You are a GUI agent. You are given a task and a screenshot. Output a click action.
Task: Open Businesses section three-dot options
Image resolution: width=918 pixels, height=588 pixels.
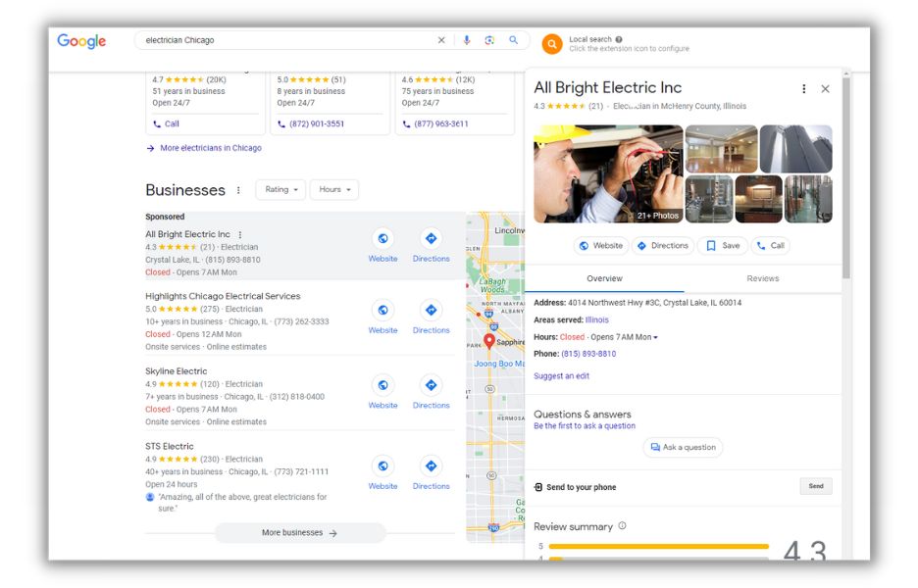pos(238,190)
